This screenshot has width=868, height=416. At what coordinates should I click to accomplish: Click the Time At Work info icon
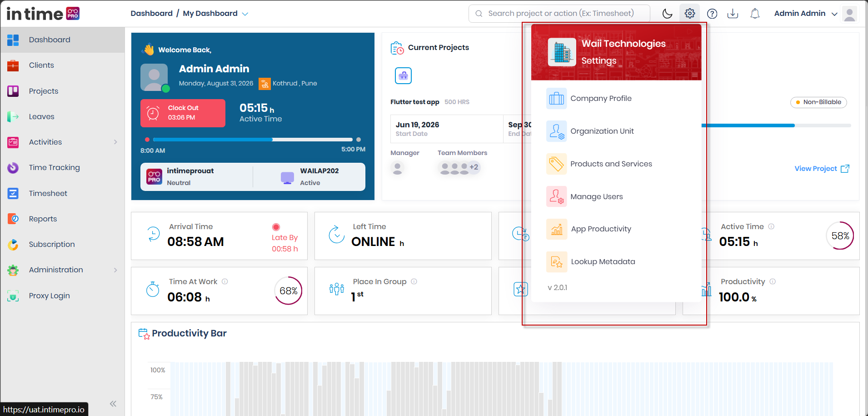pyautogui.click(x=224, y=281)
